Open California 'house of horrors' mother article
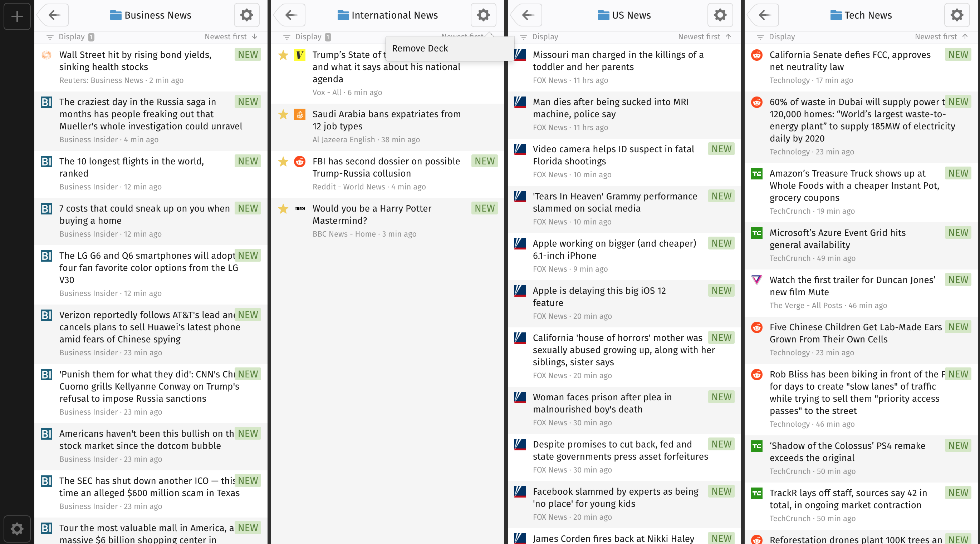Screen dimensions: 980x544 (624, 357)
